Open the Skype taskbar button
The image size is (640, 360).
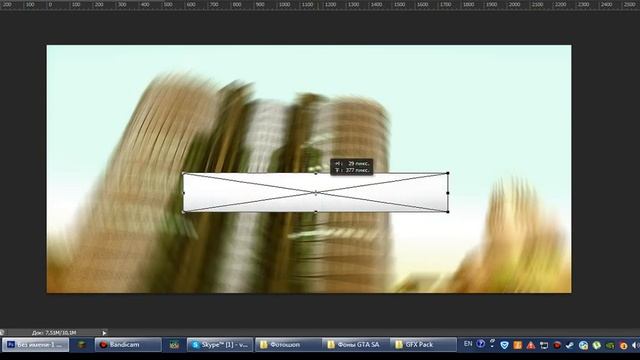coord(220,345)
